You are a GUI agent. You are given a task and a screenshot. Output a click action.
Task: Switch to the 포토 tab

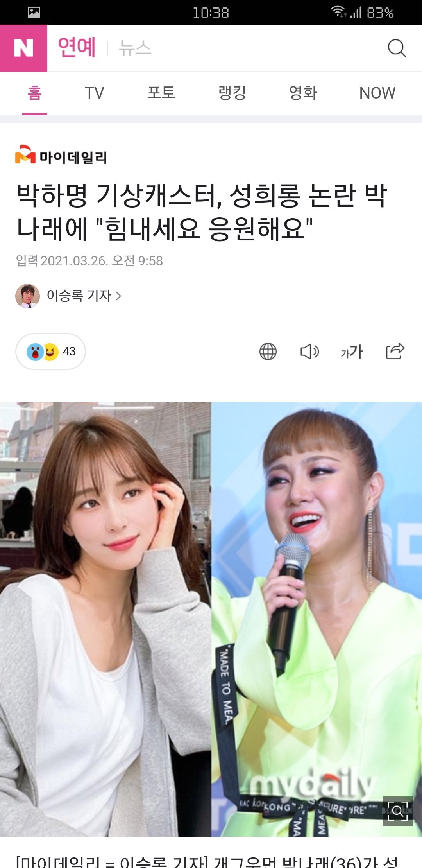[x=161, y=93]
